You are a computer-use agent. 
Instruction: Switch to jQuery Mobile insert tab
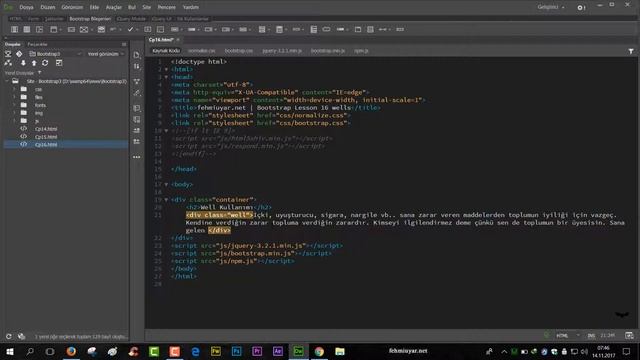point(131,19)
